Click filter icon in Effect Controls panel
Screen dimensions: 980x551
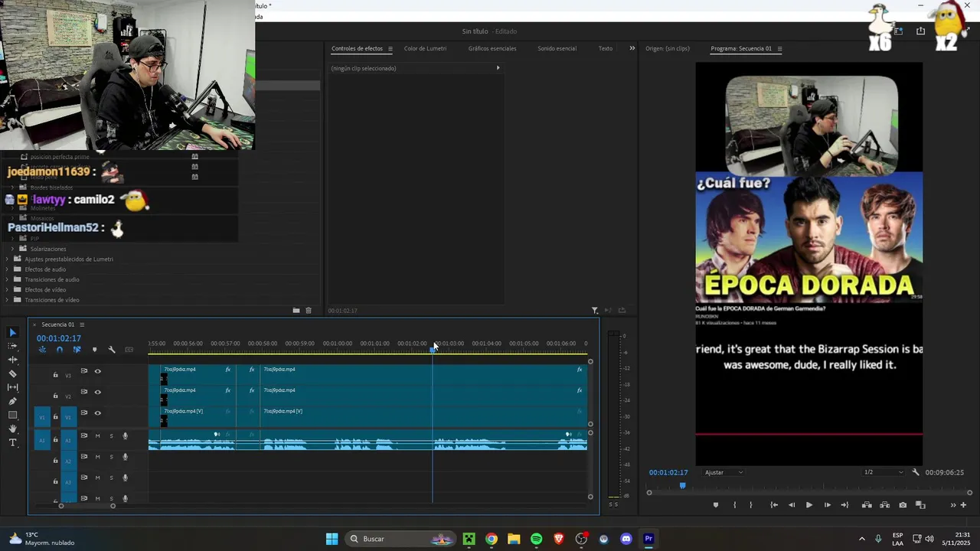pyautogui.click(x=595, y=311)
